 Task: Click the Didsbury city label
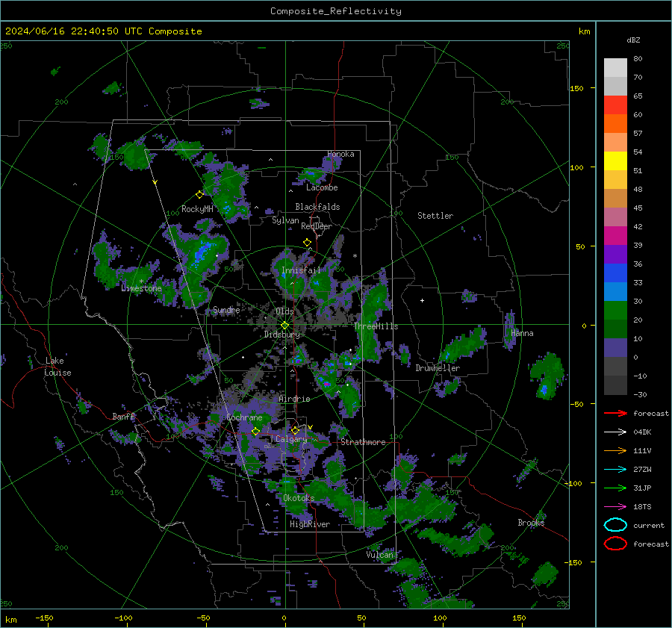(x=281, y=335)
